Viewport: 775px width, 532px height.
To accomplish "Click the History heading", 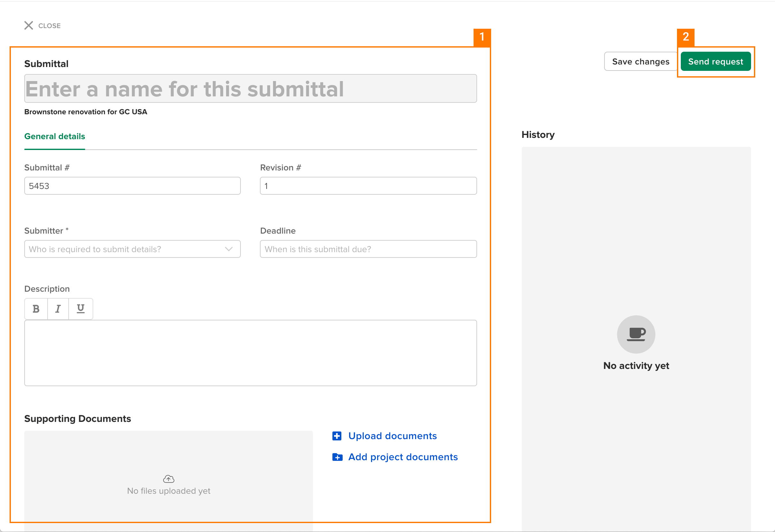I will 538,135.
